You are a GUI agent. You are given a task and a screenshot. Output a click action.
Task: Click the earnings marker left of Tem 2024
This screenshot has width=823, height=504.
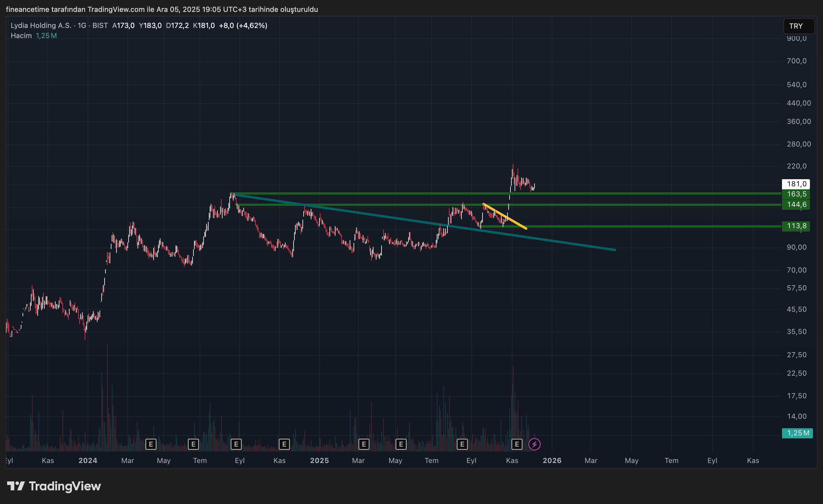pyautogui.click(x=193, y=444)
